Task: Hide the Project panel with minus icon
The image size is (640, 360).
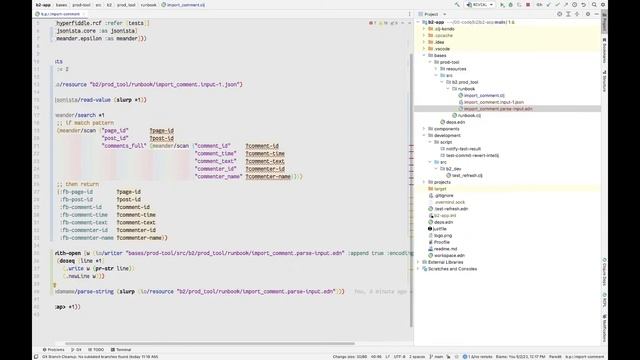Action: click(x=596, y=14)
